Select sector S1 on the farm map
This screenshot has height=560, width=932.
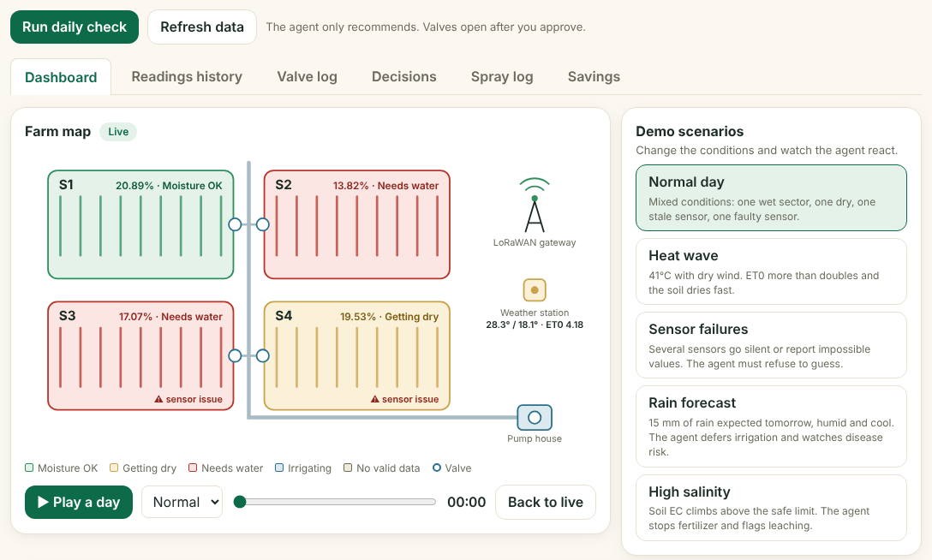tap(140, 224)
